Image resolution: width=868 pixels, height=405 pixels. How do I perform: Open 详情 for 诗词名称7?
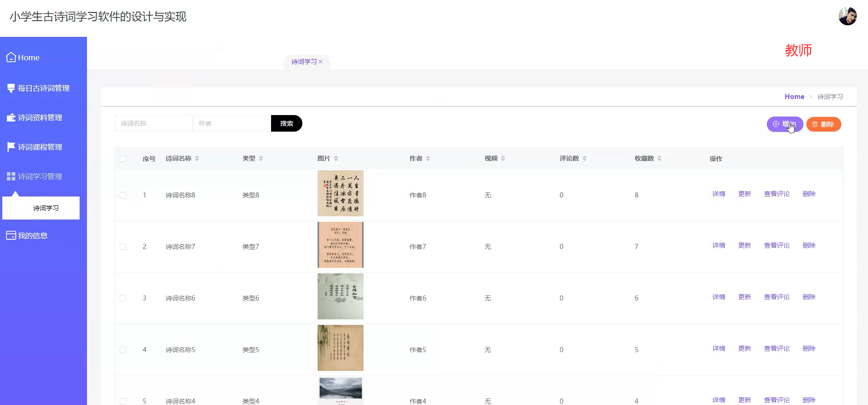click(x=719, y=245)
